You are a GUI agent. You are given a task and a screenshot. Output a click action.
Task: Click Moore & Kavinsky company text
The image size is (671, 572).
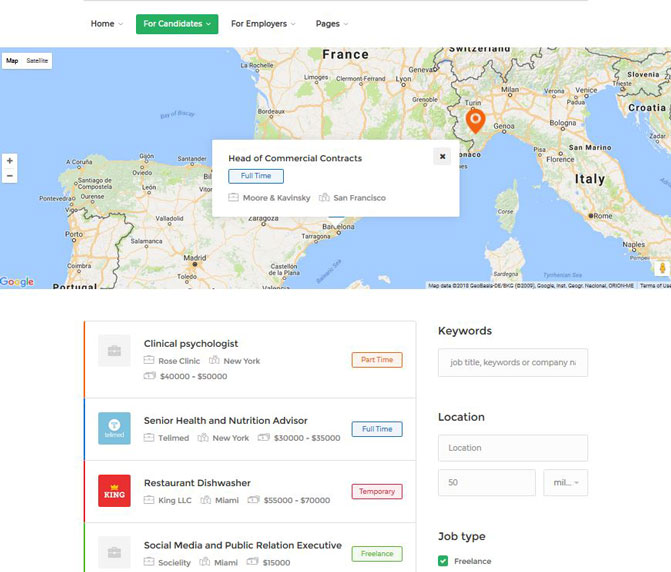pos(276,198)
